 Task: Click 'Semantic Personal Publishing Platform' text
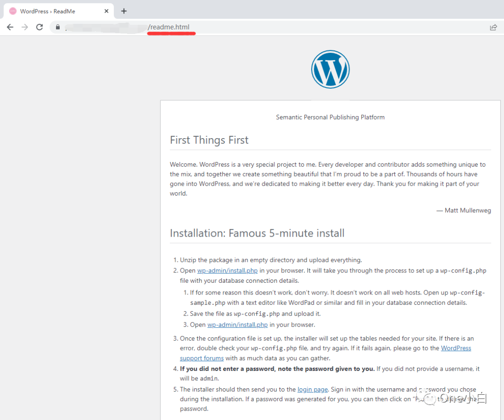(330, 117)
